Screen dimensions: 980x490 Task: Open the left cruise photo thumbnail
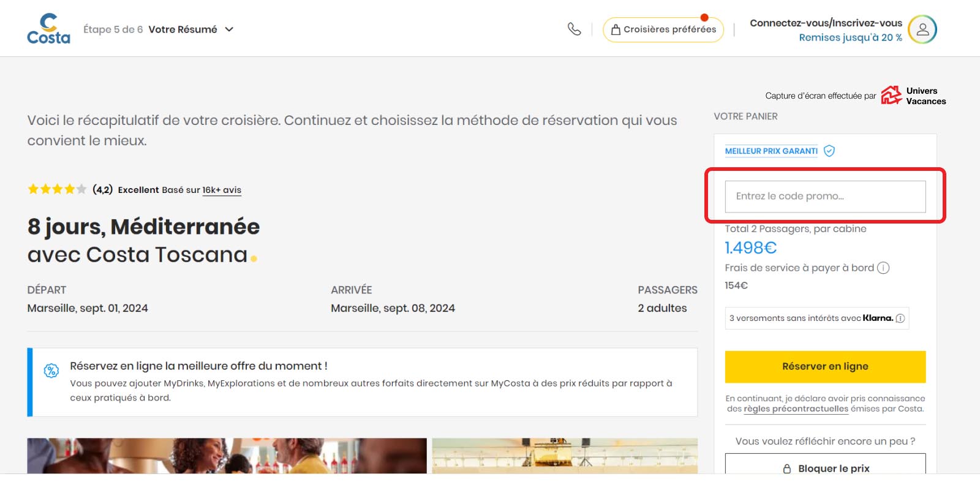coord(227,456)
